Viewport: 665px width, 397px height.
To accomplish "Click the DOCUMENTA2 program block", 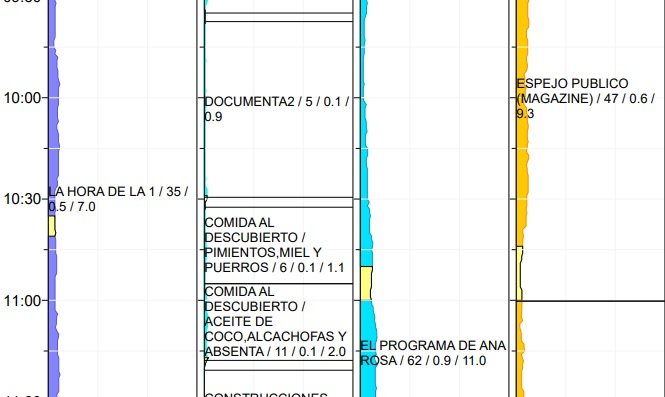I will tap(279, 109).
